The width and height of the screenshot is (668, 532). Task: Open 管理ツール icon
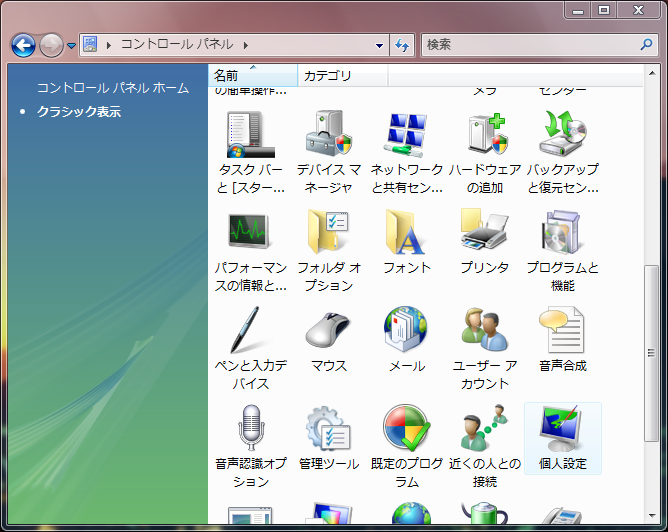[x=328, y=428]
